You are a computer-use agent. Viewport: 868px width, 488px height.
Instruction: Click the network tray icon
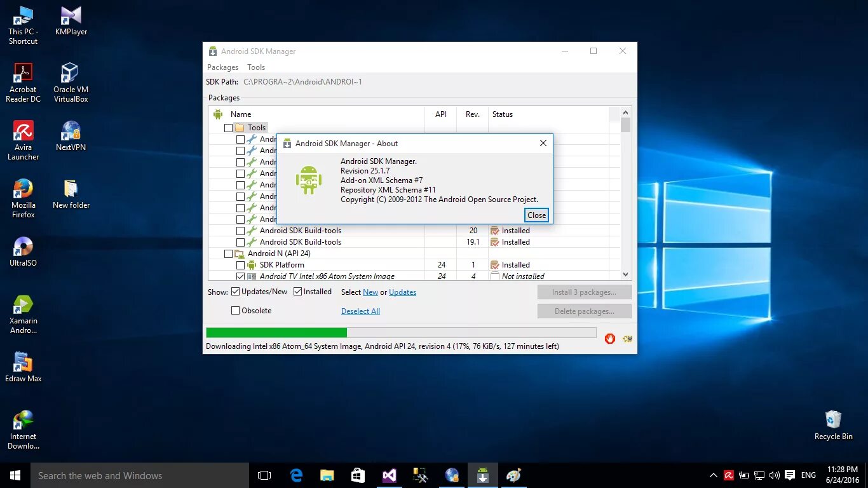pyautogui.click(x=759, y=475)
